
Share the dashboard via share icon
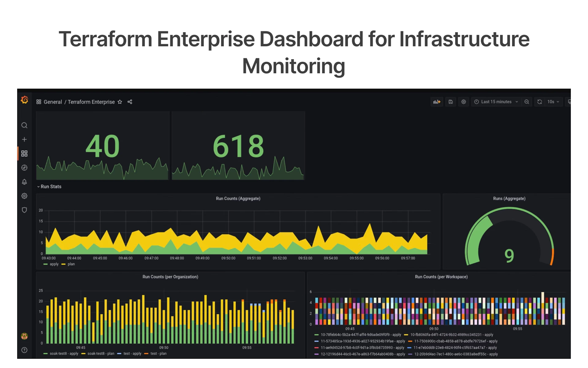130,102
